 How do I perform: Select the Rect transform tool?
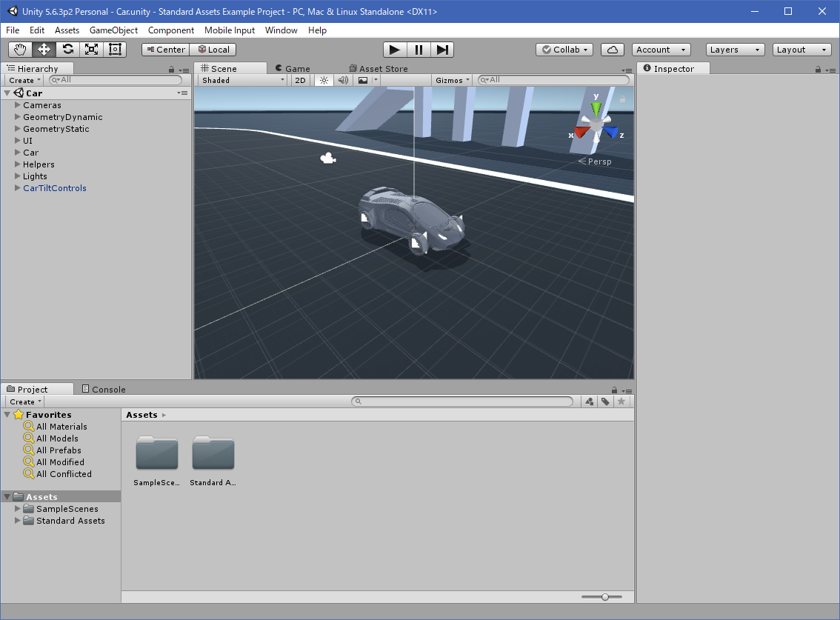pos(116,50)
